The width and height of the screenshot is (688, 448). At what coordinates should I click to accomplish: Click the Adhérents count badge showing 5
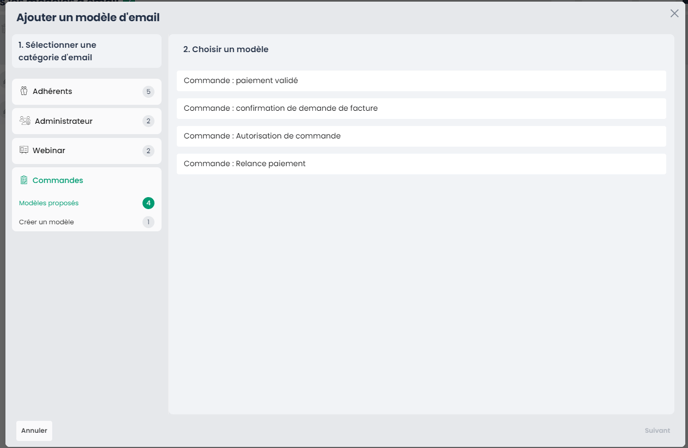click(148, 92)
